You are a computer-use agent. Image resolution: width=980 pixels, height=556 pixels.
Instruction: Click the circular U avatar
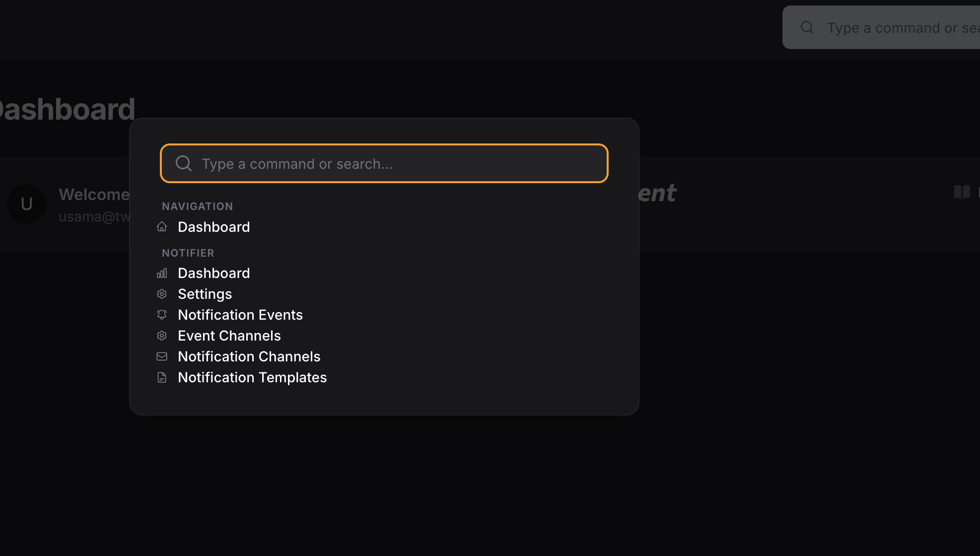pos(26,204)
